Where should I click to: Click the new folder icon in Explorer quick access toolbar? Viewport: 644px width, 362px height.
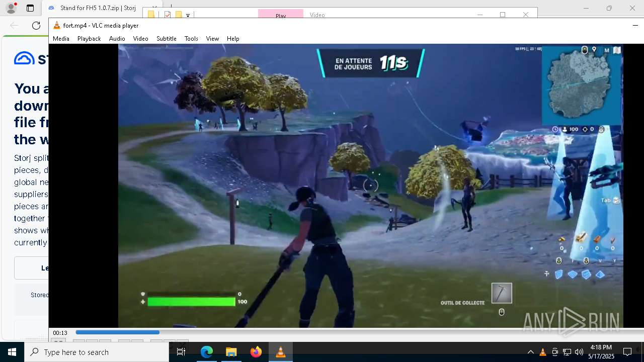[178, 15]
